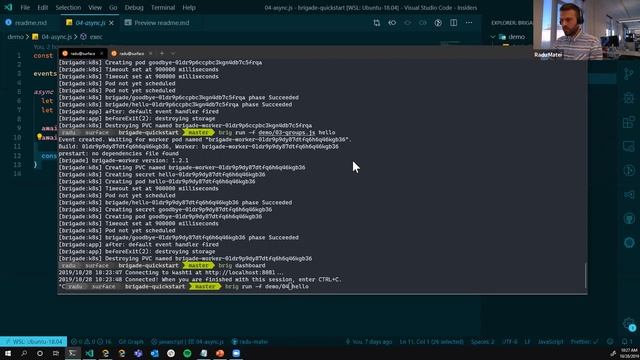Click the notifications bell in status bar
Viewport: 640px width, 360px height.
pos(625,342)
